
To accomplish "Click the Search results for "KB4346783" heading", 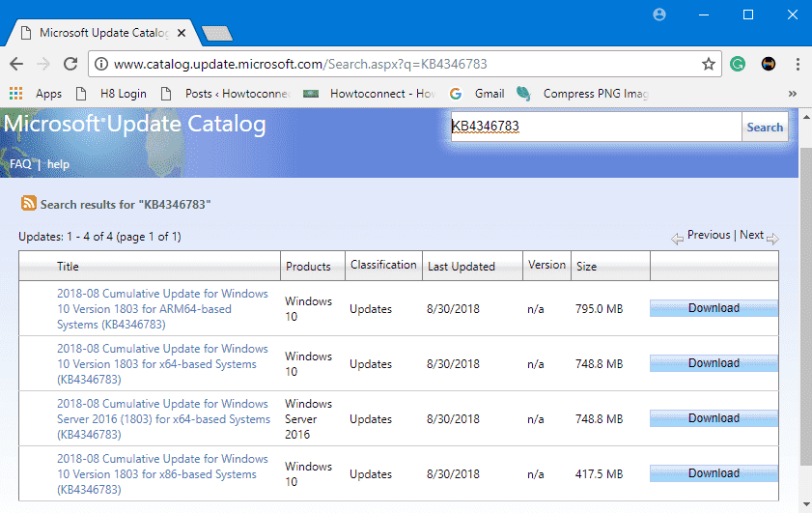I will 126,204.
